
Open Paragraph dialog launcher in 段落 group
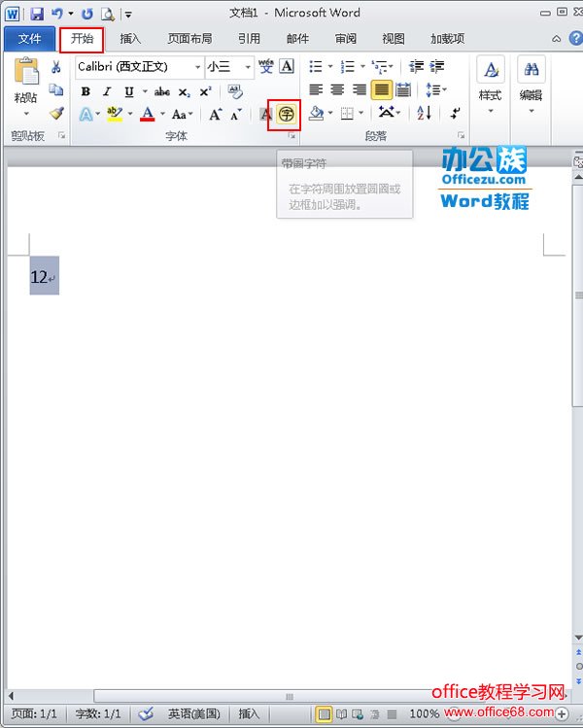tap(461, 135)
